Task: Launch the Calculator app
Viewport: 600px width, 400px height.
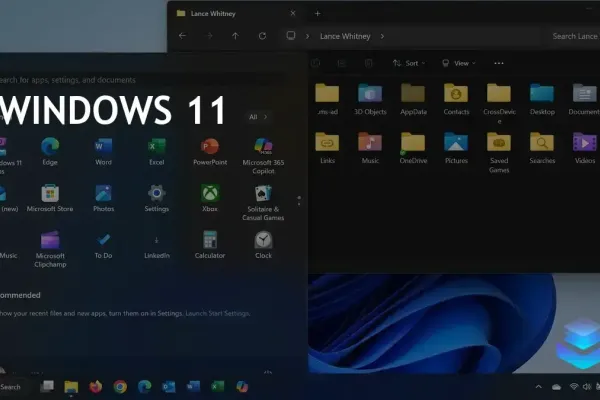Action: tap(210, 245)
